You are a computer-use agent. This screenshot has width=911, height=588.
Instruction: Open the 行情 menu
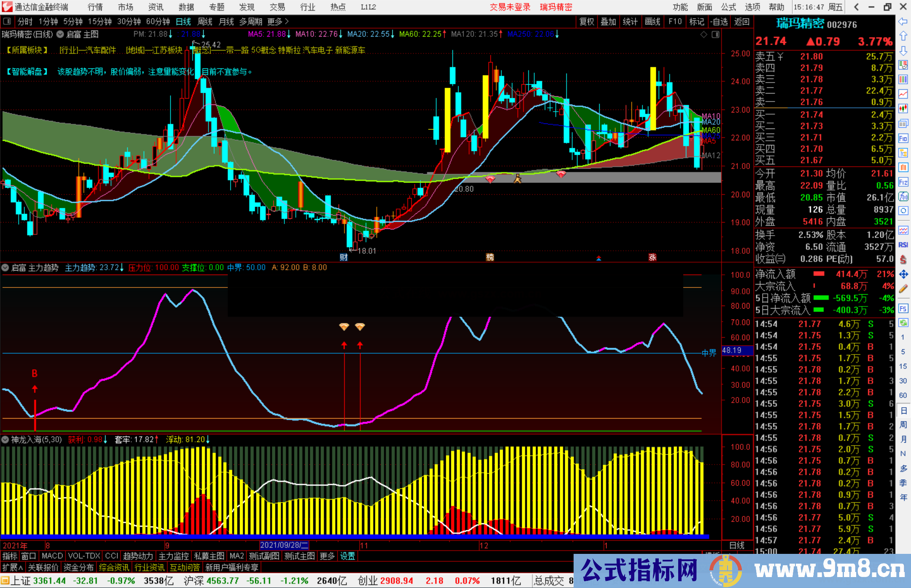click(95, 7)
